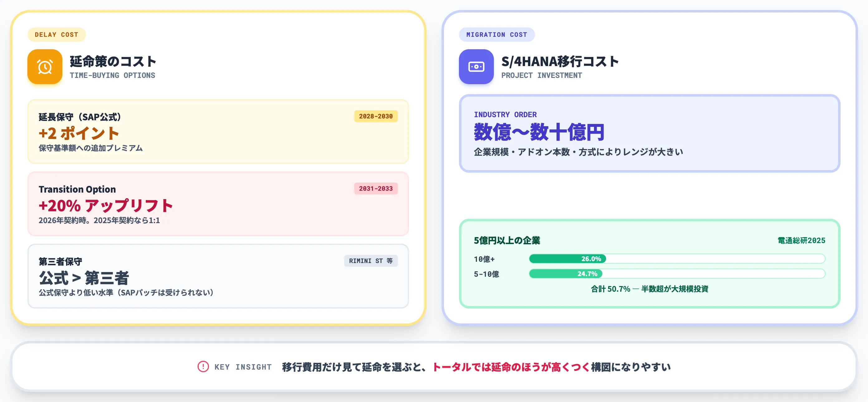Click the 企業規模・アドオン本数 description line
Viewport: 868px width, 402px height.
click(579, 152)
